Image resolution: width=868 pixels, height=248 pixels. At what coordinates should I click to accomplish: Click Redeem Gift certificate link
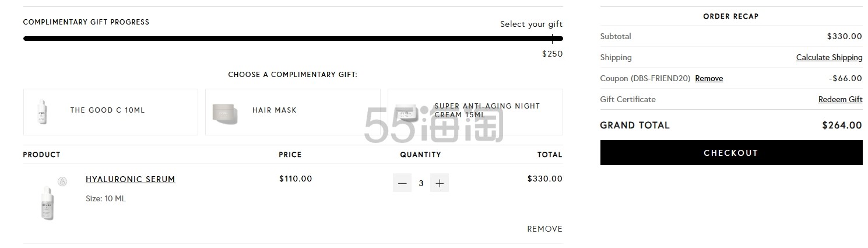coord(840,99)
